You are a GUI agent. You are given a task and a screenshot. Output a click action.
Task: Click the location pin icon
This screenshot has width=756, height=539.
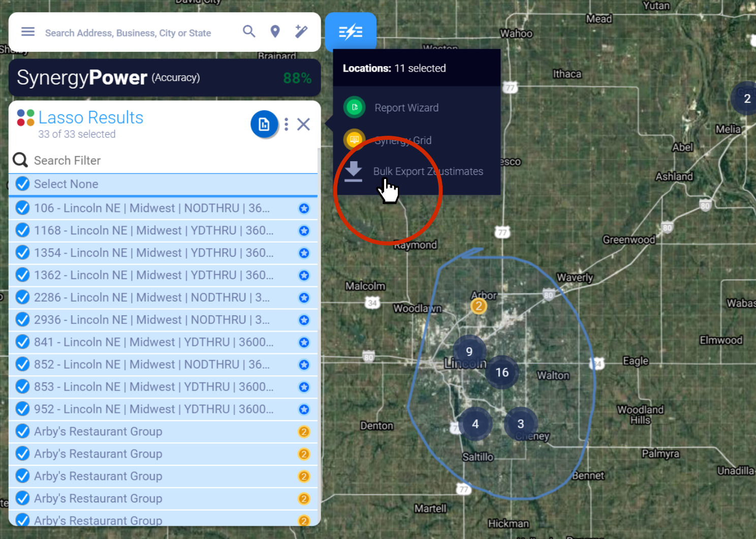tap(275, 32)
